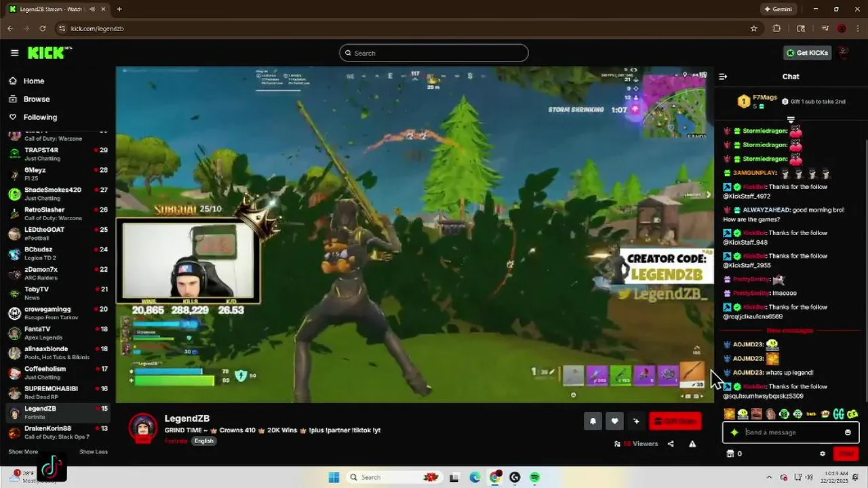Open DrakenKorin88 channel in sidebar

(x=58, y=432)
